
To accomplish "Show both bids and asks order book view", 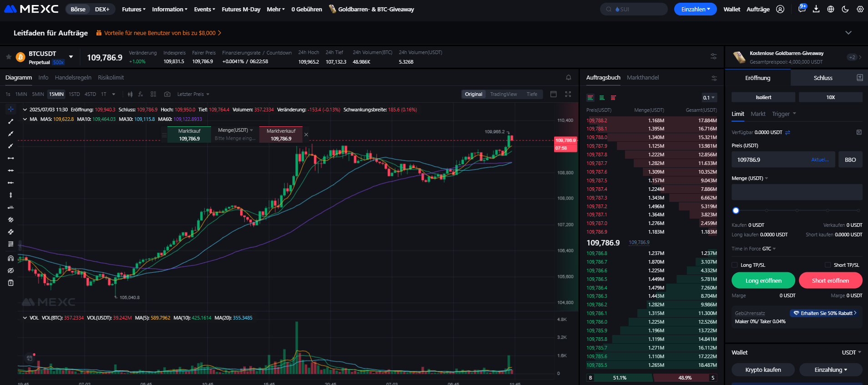I will pyautogui.click(x=590, y=98).
